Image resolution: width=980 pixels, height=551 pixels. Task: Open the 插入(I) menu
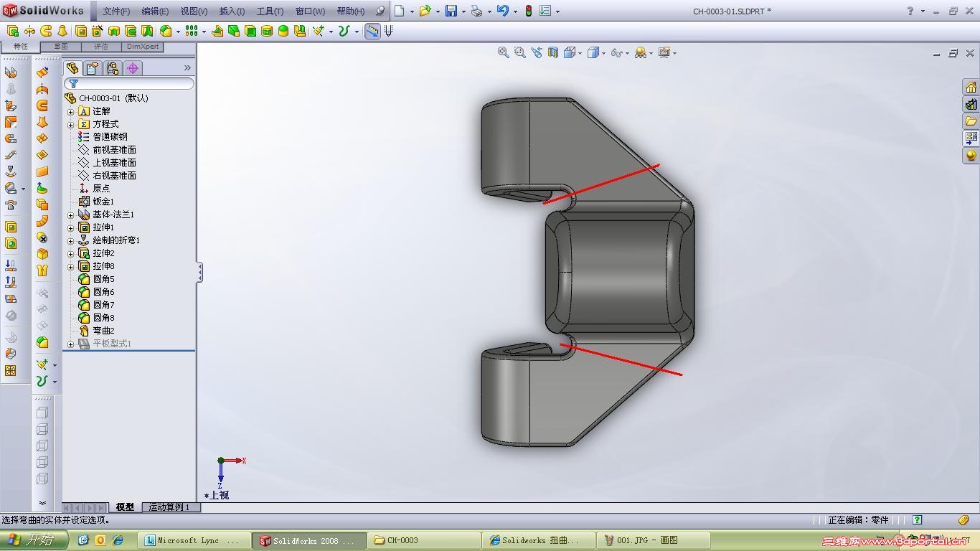232,11
